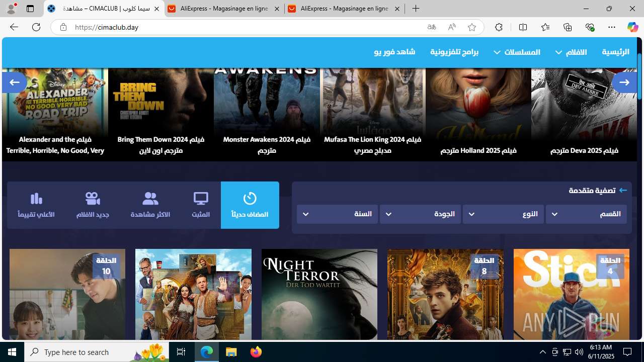Screen dimensions: 644x362
Task: Open النوع filter dropdown
Action: click(503, 214)
